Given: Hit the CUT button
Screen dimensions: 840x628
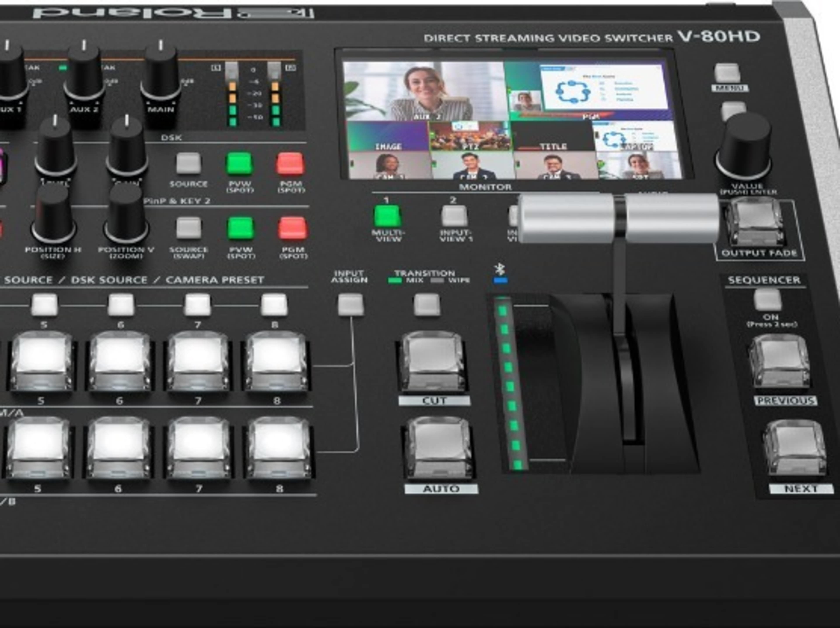Looking at the screenshot, I should [x=433, y=361].
